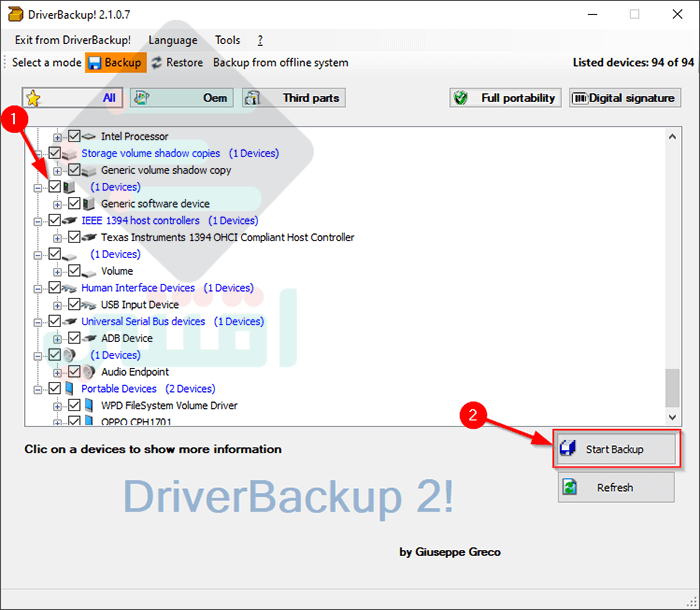
Task: Click the Generic software device icon
Action: 88,204
